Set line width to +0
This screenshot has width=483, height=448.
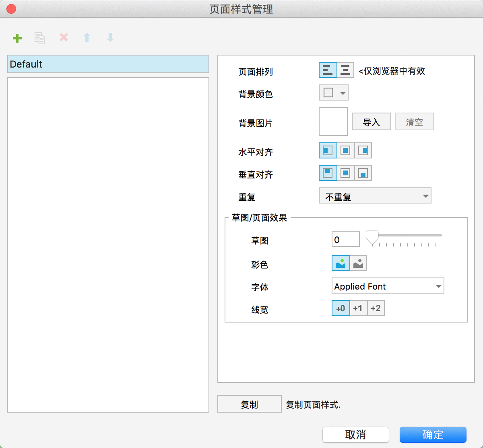pos(341,308)
